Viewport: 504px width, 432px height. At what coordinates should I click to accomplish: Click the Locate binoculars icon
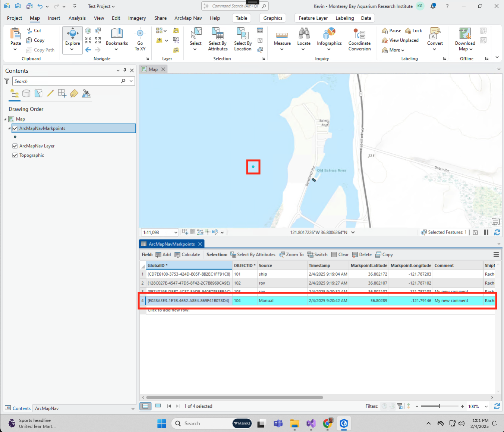[304, 34]
